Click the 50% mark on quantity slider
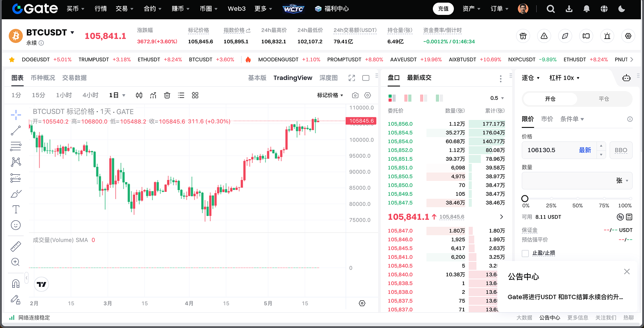 [x=577, y=199]
